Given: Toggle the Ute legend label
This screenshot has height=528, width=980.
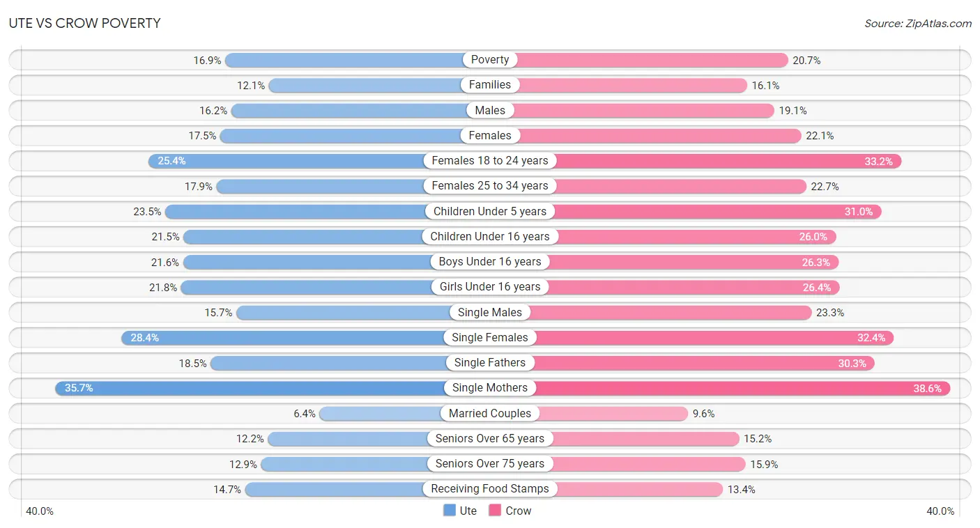Looking at the screenshot, I should tap(468, 511).
